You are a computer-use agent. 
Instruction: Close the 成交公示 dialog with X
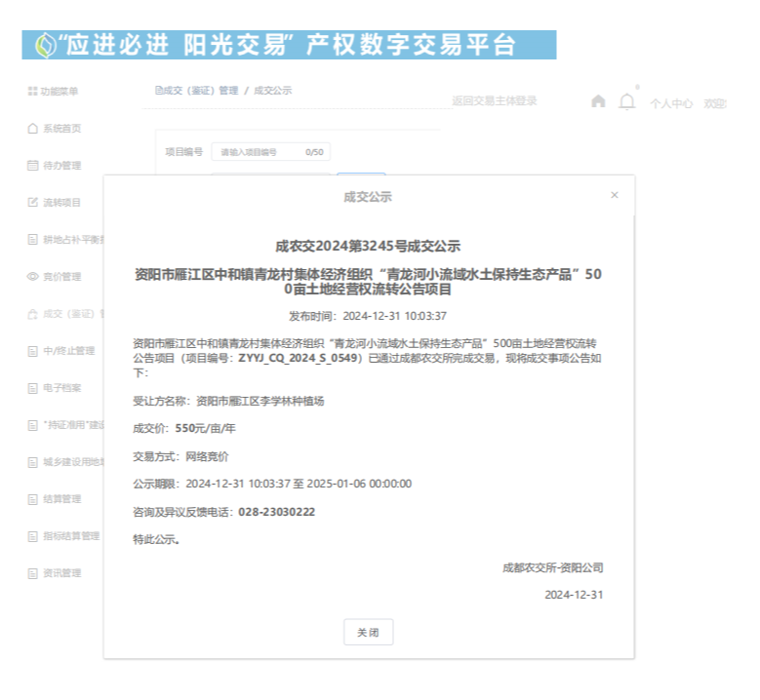(x=614, y=195)
